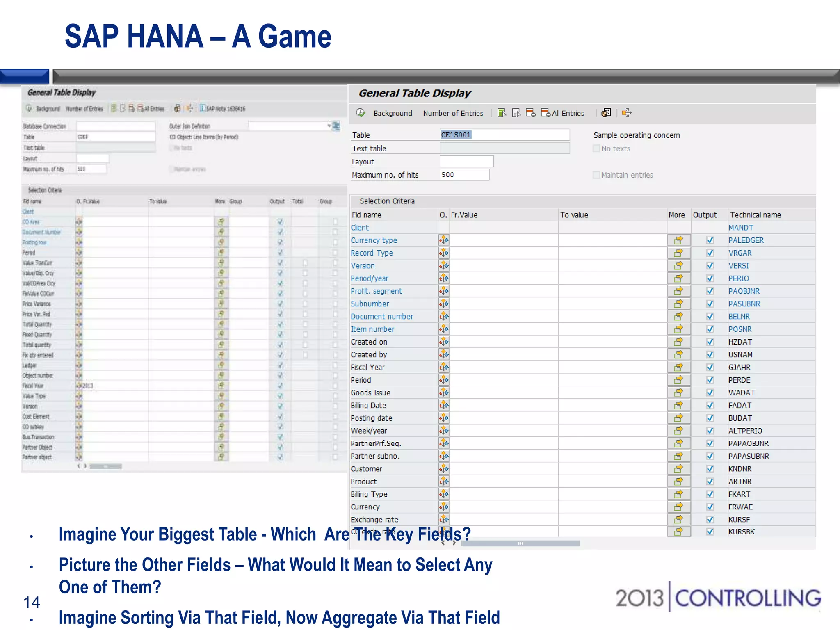Click the Fr.Value cell for Customer
840x630 pixels.
pyautogui.click(x=504, y=469)
